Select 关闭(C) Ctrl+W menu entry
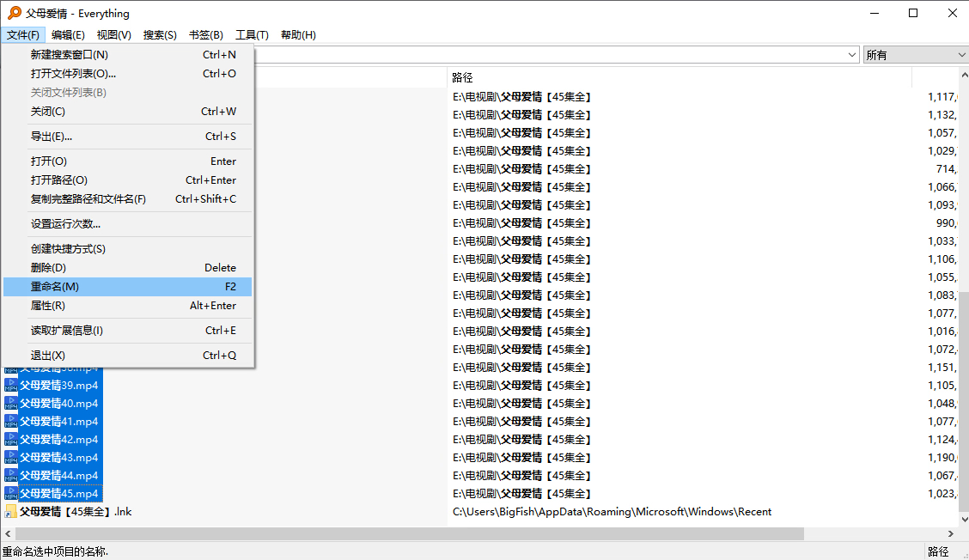 pyautogui.click(x=127, y=112)
